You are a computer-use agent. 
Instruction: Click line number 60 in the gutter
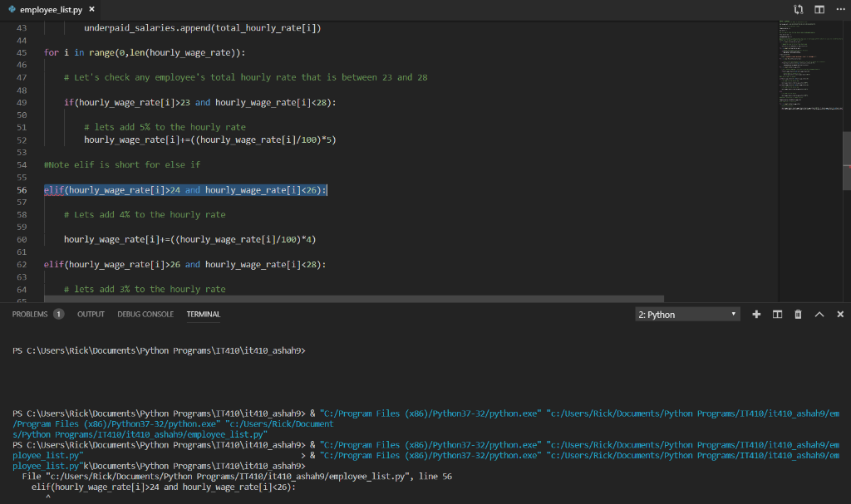pos(22,239)
